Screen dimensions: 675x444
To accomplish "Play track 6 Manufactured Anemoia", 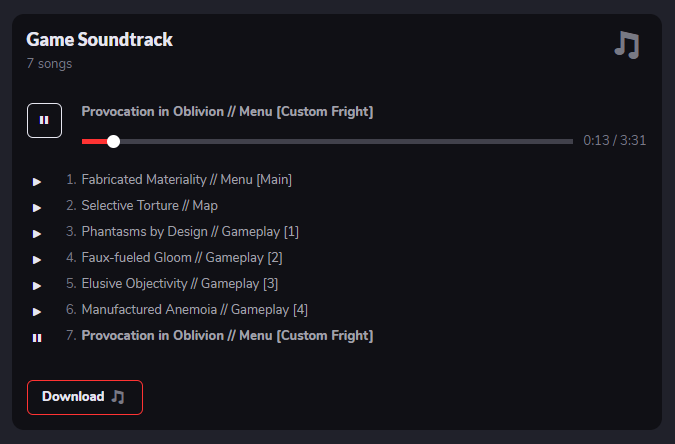I will pos(37,312).
